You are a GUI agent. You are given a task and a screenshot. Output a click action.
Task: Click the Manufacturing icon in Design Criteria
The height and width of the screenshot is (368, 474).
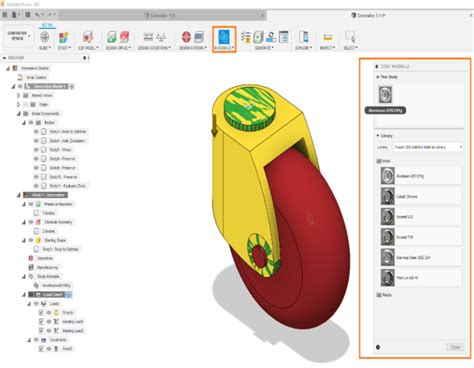point(199,37)
